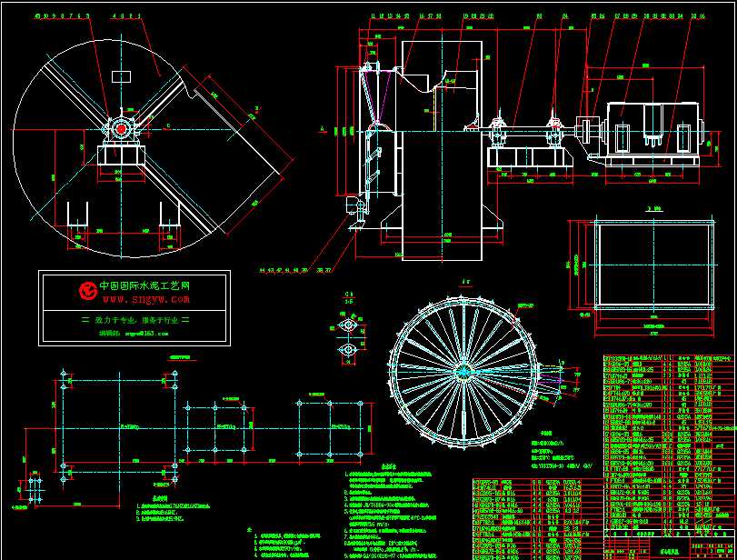
Task: Select the upper bolt flange detail symbol
Action: [348, 325]
